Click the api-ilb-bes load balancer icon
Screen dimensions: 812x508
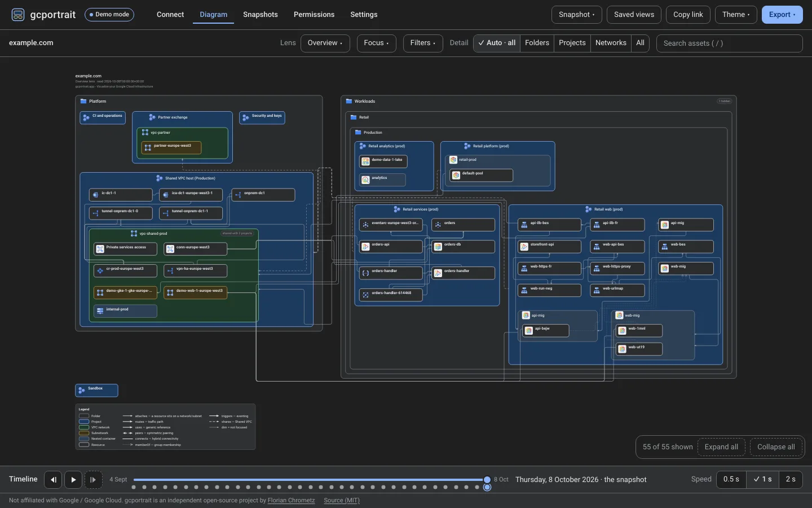tap(524, 225)
